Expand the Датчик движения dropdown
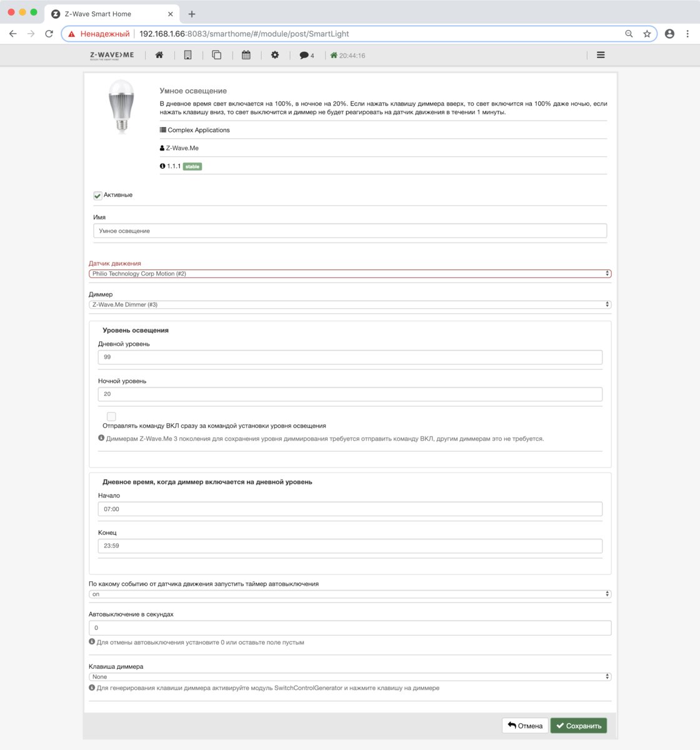 (349, 274)
